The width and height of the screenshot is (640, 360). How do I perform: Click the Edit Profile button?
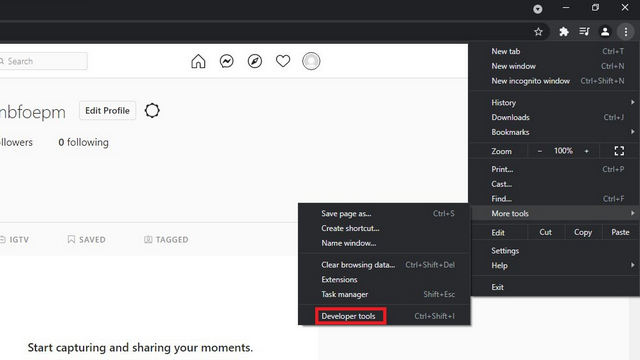pyautogui.click(x=107, y=111)
